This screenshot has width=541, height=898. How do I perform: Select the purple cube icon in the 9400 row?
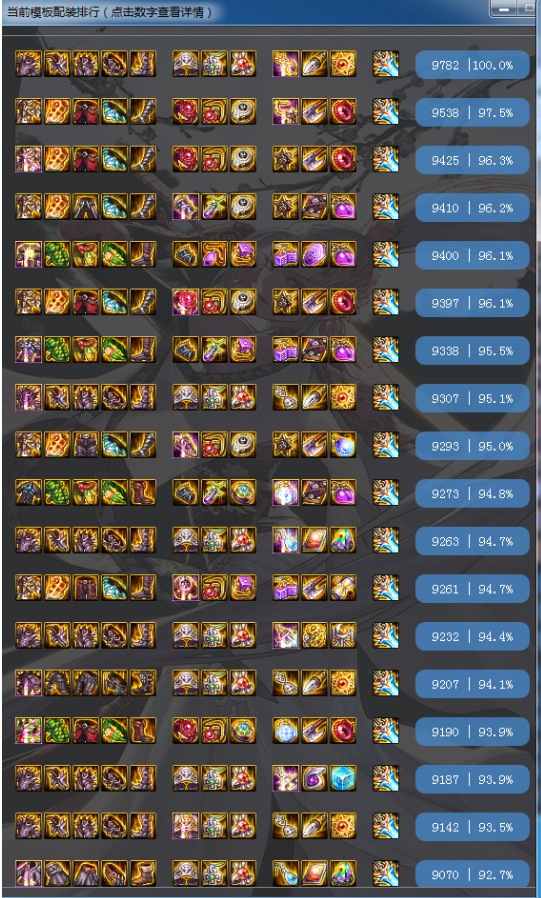243,254
